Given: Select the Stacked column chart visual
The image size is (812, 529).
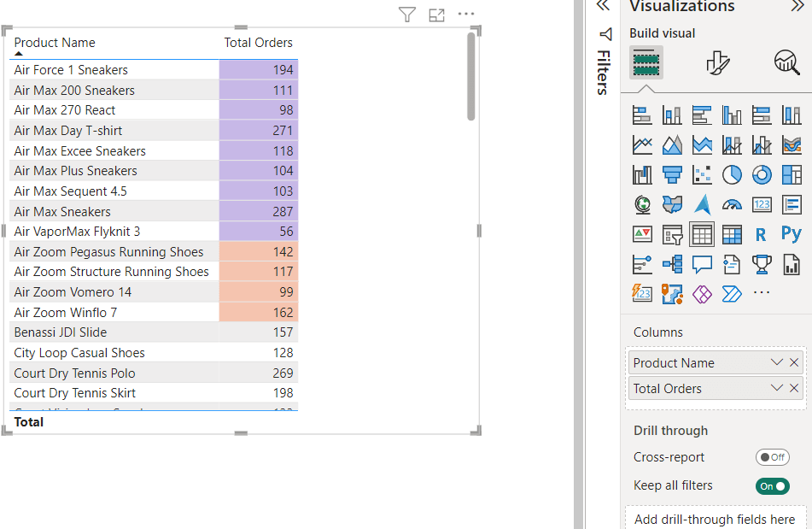Looking at the screenshot, I should pos(672,115).
